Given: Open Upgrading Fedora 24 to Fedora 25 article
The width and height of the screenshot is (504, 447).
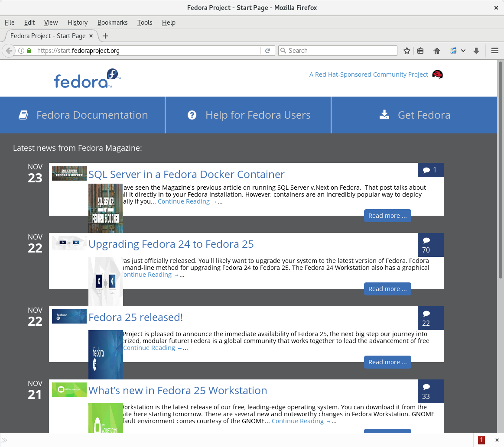Looking at the screenshot, I should click(x=171, y=244).
